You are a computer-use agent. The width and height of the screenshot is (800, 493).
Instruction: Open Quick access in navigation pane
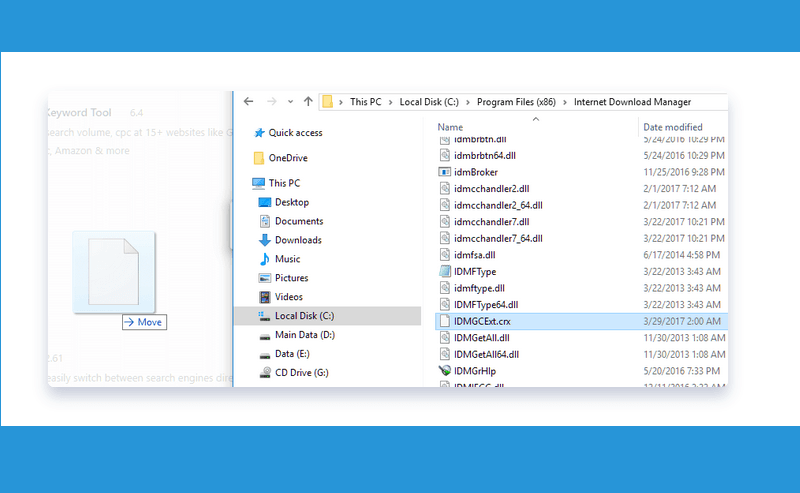(x=295, y=133)
